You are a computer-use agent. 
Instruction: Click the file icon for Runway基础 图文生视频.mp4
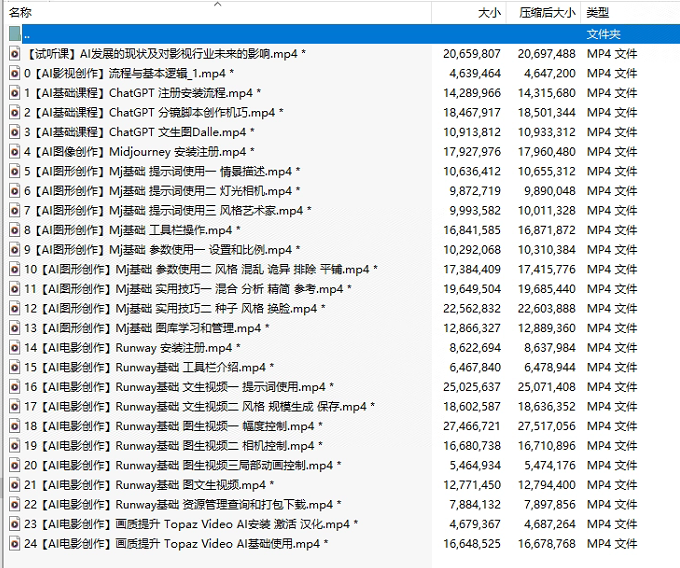point(14,485)
